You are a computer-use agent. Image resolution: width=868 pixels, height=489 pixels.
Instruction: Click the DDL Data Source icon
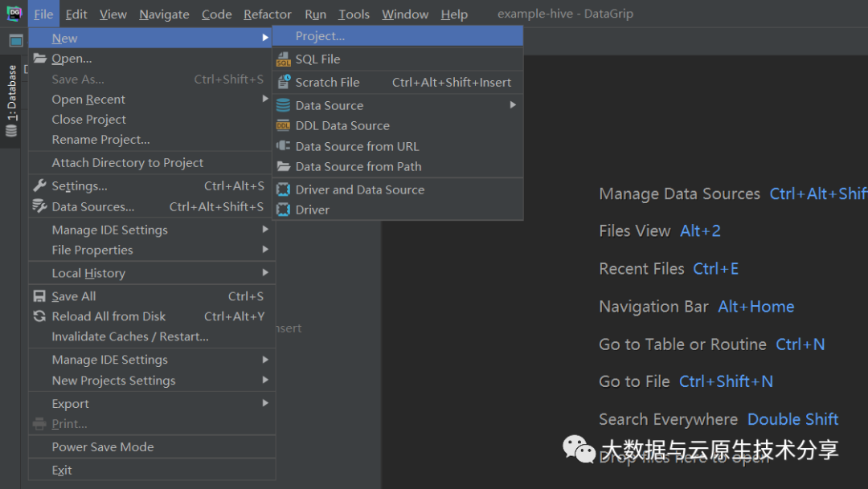click(x=283, y=125)
